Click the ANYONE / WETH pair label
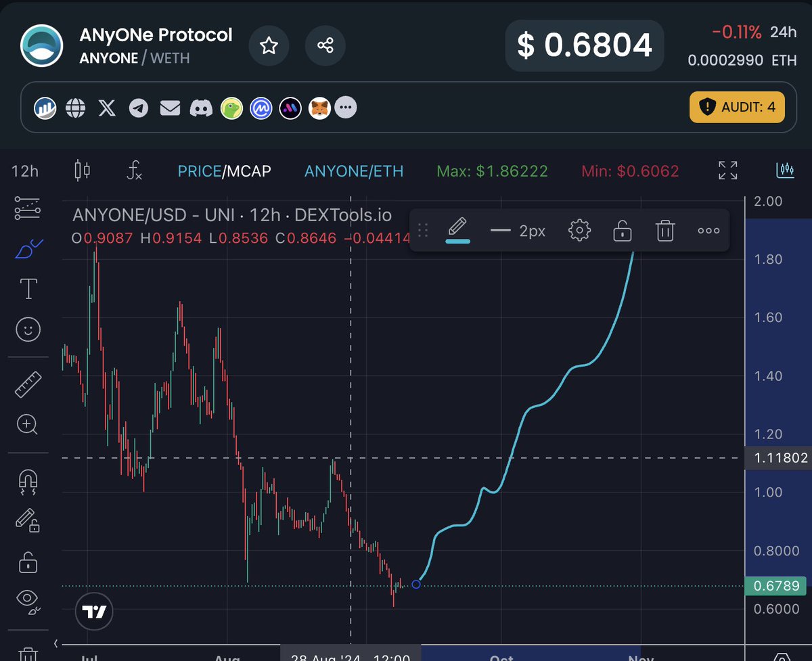Image resolution: width=812 pixels, height=661 pixels. pos(134,58)
